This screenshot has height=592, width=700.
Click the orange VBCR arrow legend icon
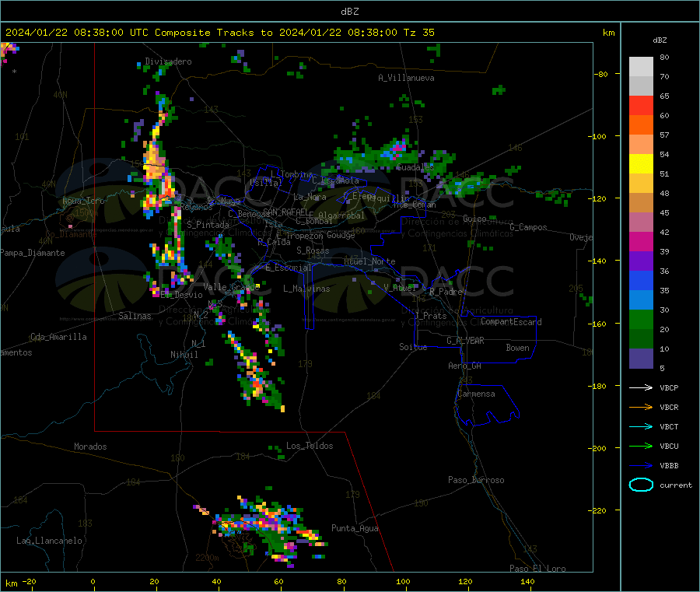[x=641, y=407]
